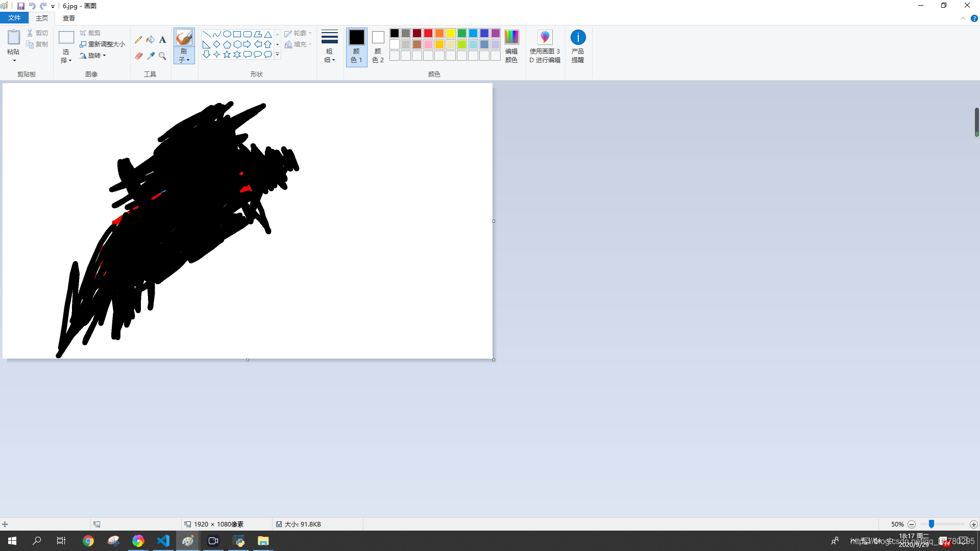Choose the Diamond shape
Viewport: 980px width, 551px height.
tap(217, 44)
